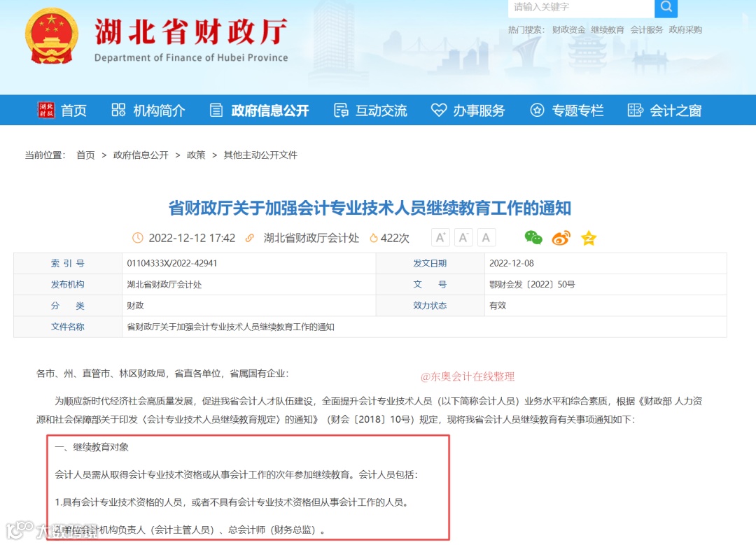Click breadcrumb link 政策
The width and height of the screenshot is (756, 545).
point(196,155)
